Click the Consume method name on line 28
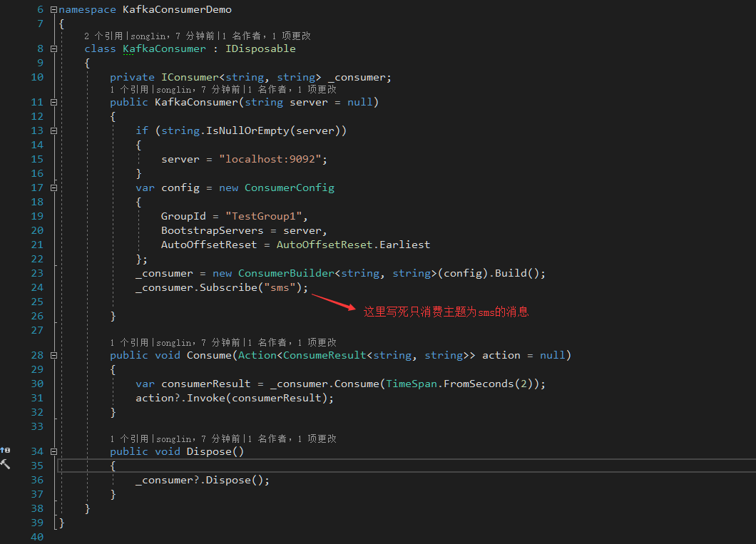This screenshot has height=544, width=756. point(209,355)
